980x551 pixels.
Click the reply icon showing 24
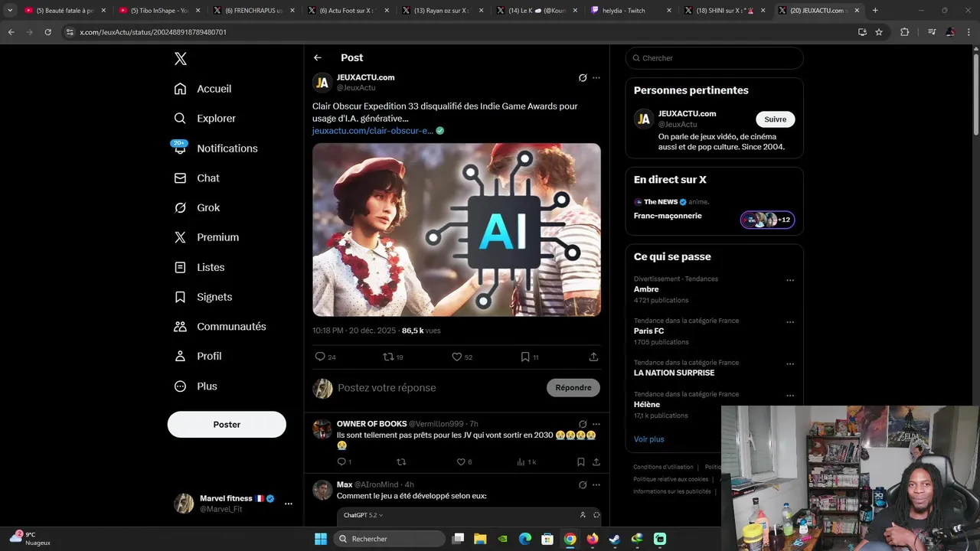[x=325, y=357]
